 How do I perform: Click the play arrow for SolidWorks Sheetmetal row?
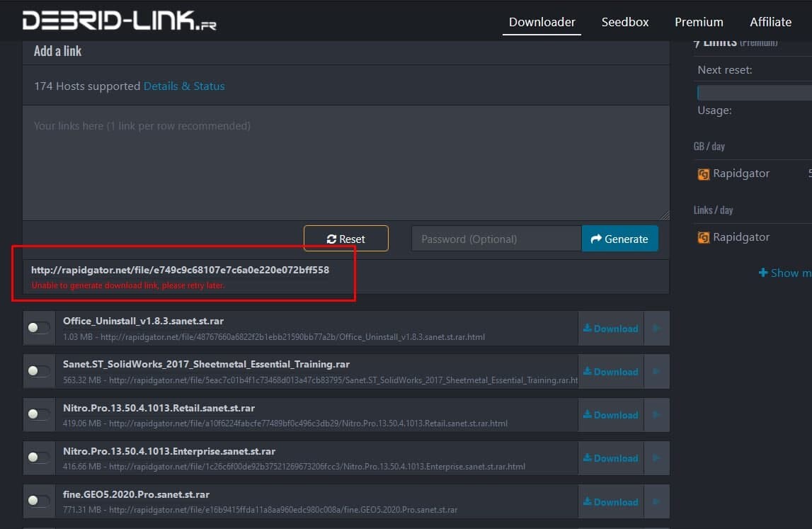657,372
